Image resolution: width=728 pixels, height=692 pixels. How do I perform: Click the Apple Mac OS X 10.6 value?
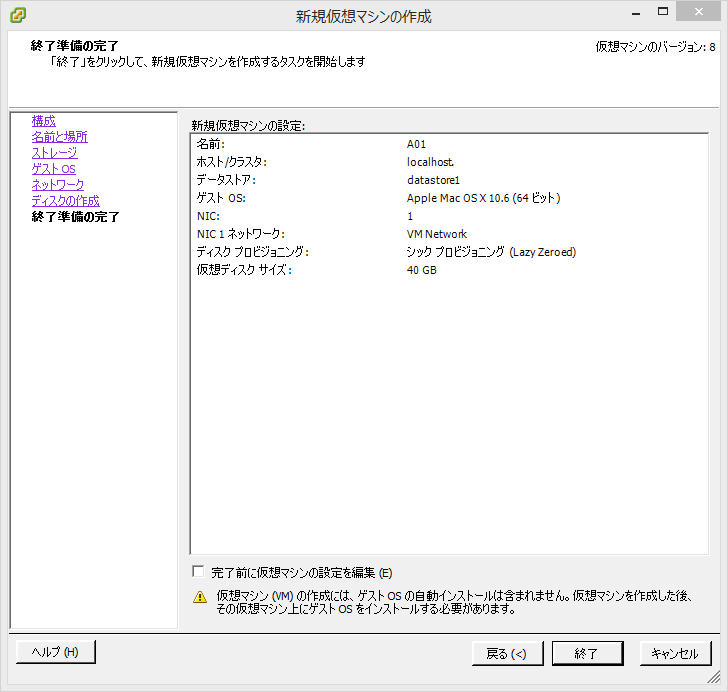click(483, 198)
